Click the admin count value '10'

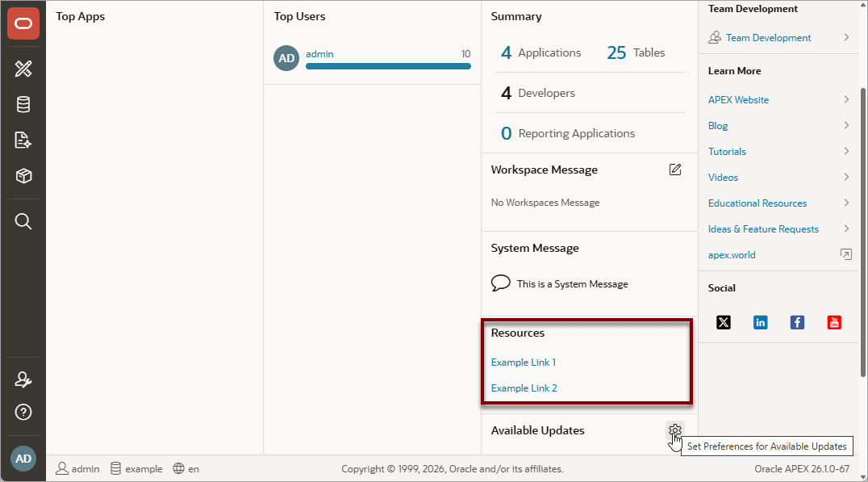tap(465, 54)
